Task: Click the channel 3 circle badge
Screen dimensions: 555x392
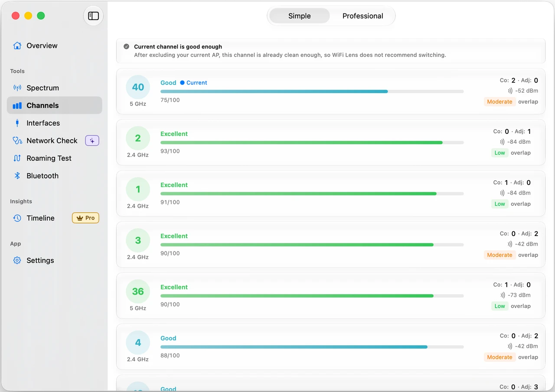Action: (138, 240)
